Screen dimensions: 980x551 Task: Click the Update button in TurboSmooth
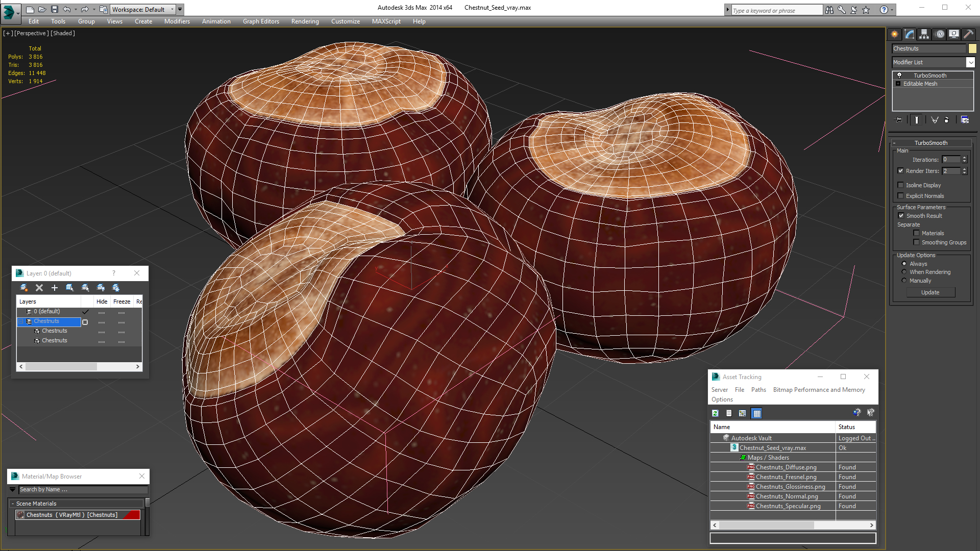[930, 292]
